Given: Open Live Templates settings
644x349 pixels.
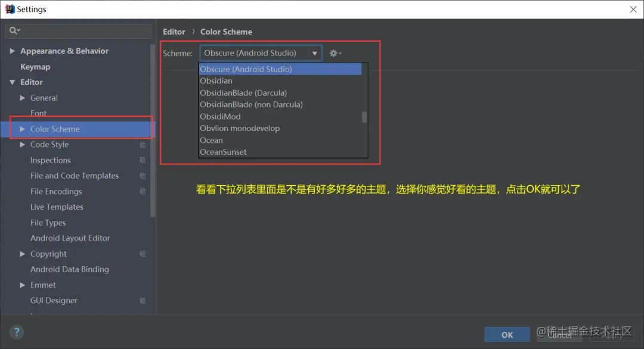Looking at the screenshot, I should [57, 207].
